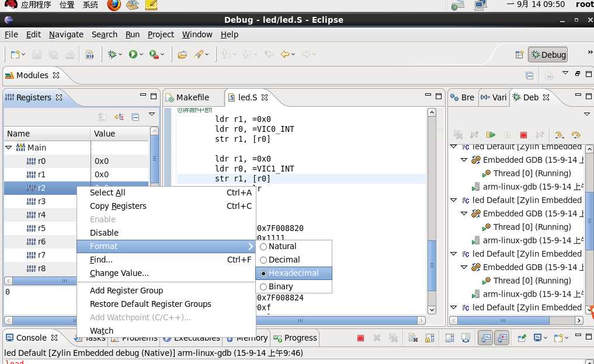Viewport: 594px width, 364px height.
Task: Click the Scroll Lock console icon
Action: click(x=430, y=338)
